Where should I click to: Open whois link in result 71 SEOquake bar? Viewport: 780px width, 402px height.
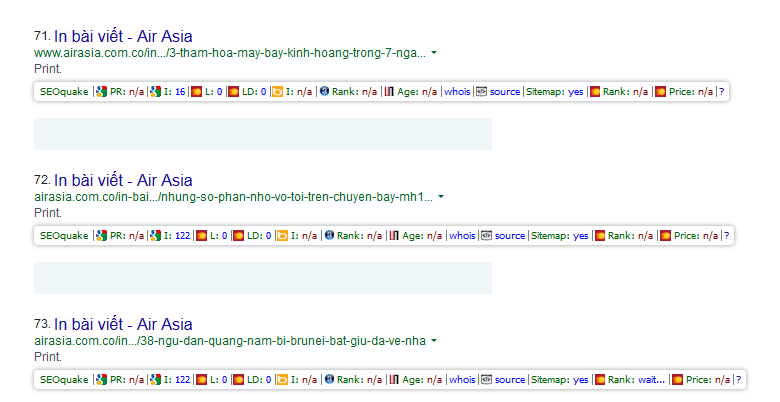tap(457, 92)
